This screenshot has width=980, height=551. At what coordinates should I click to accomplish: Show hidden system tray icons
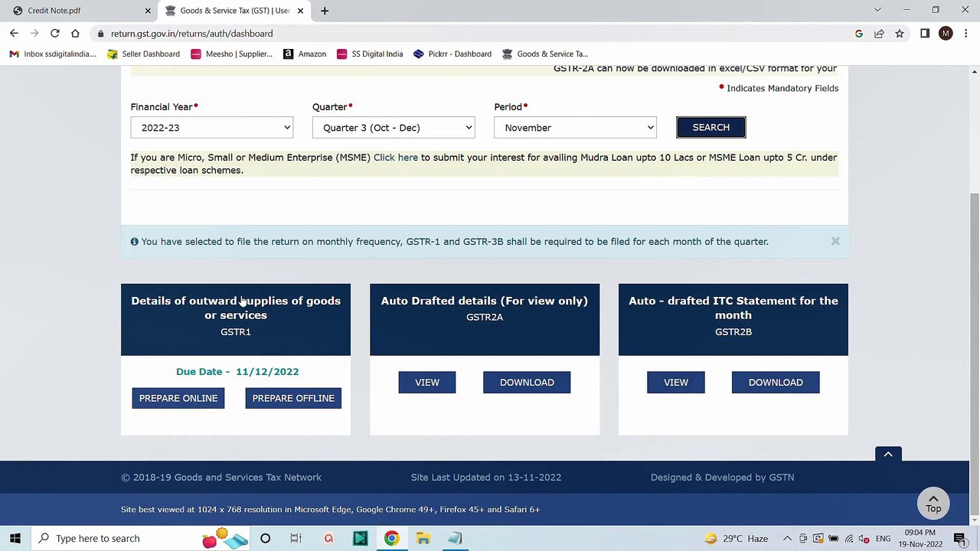[x=786, y=538]
